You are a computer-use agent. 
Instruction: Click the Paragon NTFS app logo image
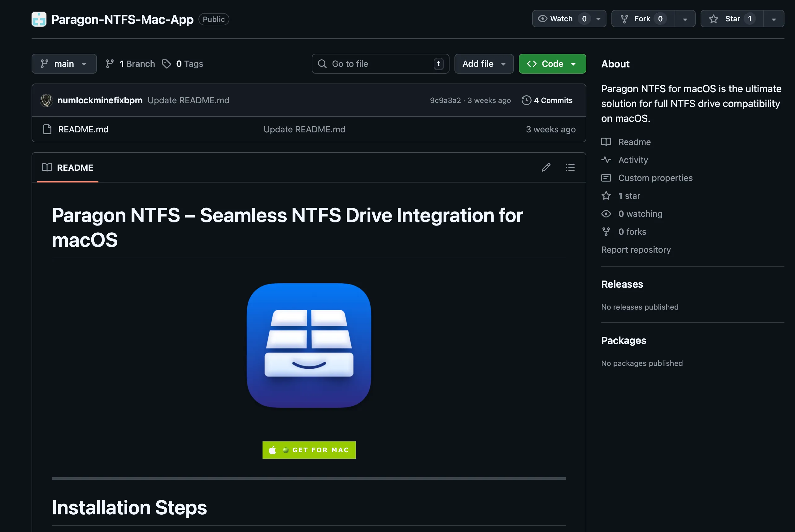click(x=309, y=345)
